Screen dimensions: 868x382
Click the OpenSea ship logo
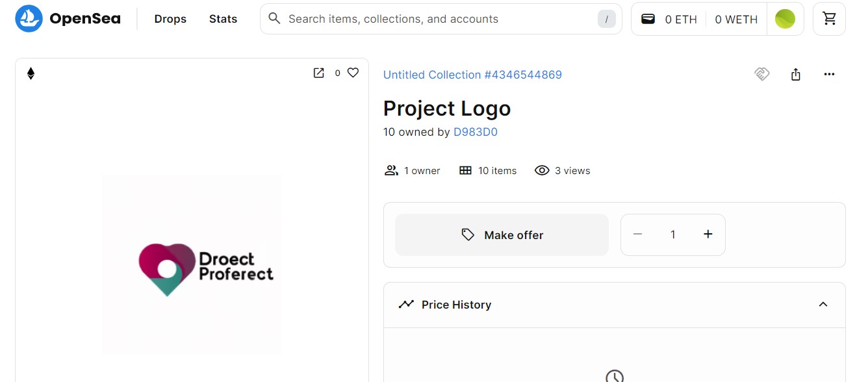tap(29, 19)
